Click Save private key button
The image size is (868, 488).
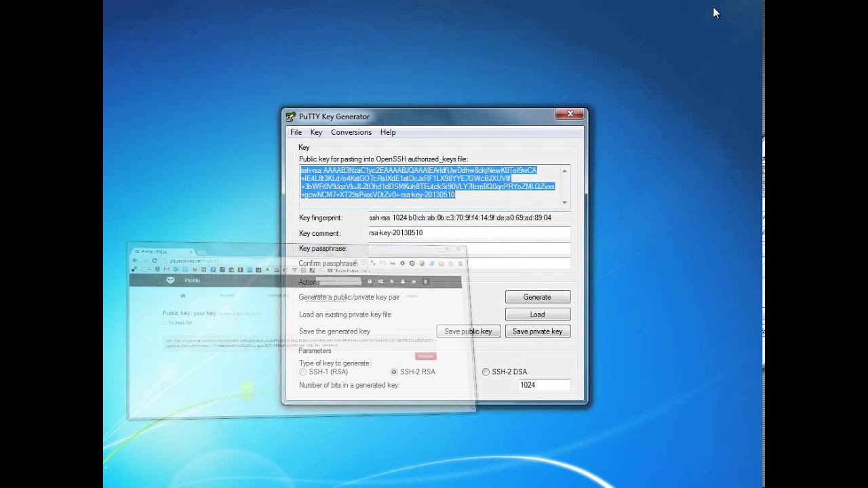537,331
